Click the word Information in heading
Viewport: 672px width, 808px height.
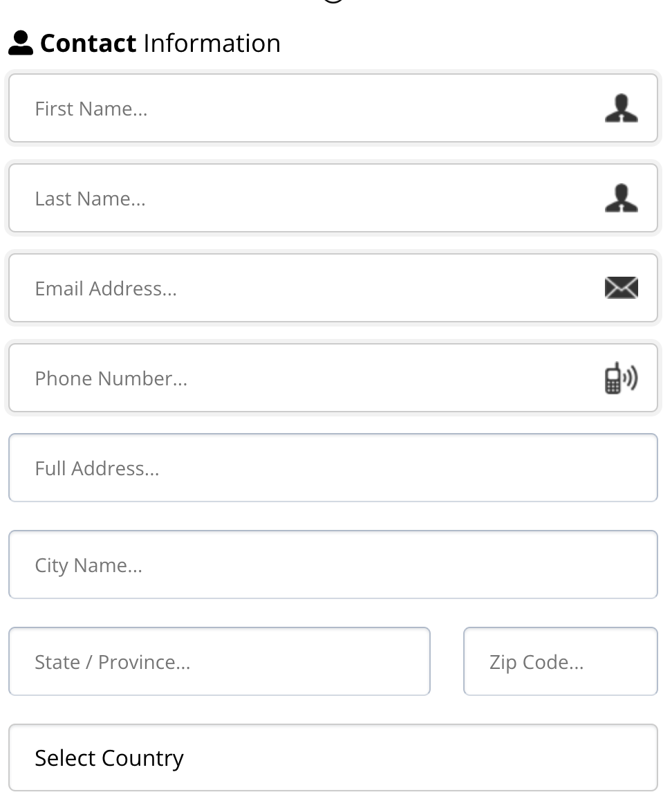pos(212,44)
